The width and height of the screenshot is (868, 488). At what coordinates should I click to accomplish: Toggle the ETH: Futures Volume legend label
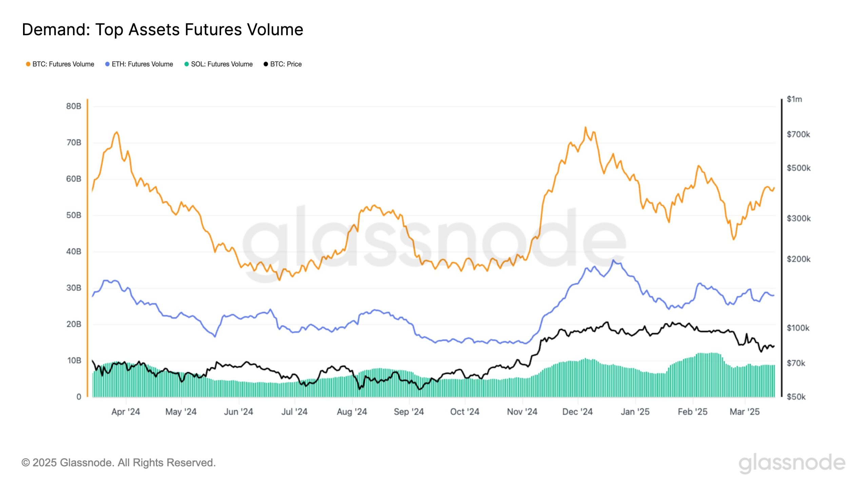coord(142,64)
